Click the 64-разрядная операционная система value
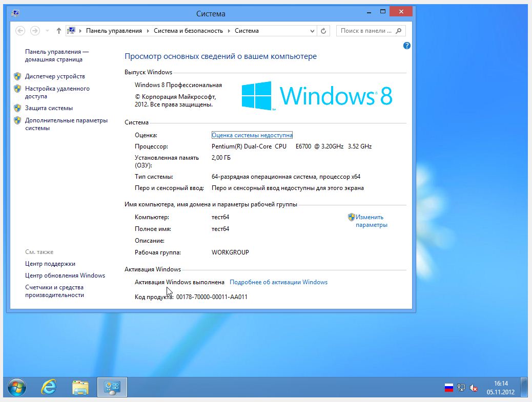This screenshot has height=402, width=532. 286,177
